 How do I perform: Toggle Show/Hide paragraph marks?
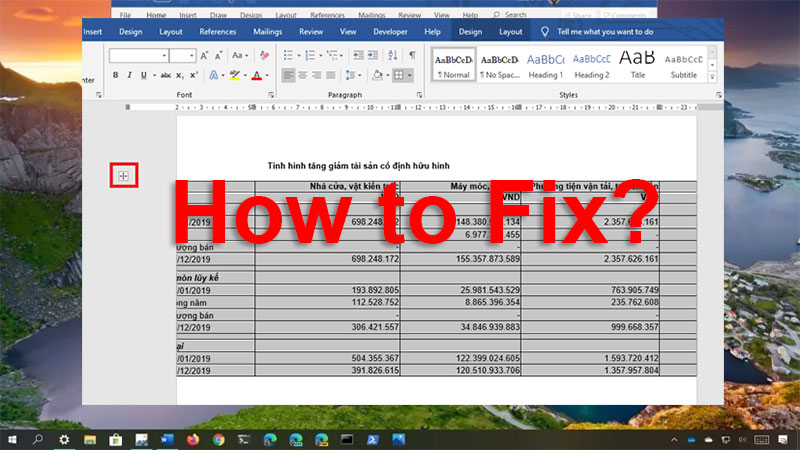412,55
